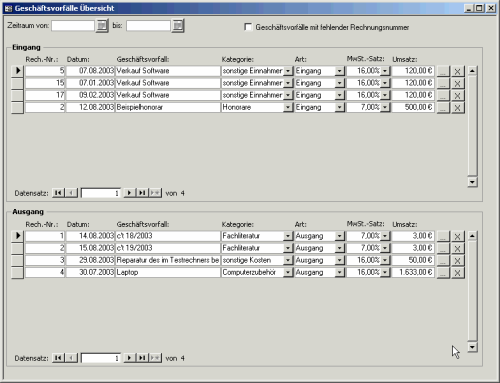This screenshot has width=500, height=383.
Task: Click Geschäftsvorfall field reading Laptop
Action: point(168,273)
